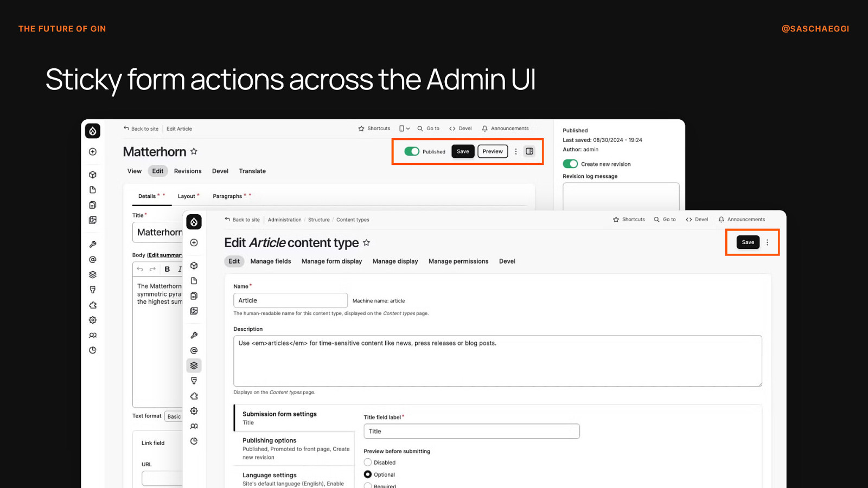This screenshot has width=868, height=488.
Task: Open the puzzle piece extend icon in Article sidebar
Action: [x=194, y=396]
